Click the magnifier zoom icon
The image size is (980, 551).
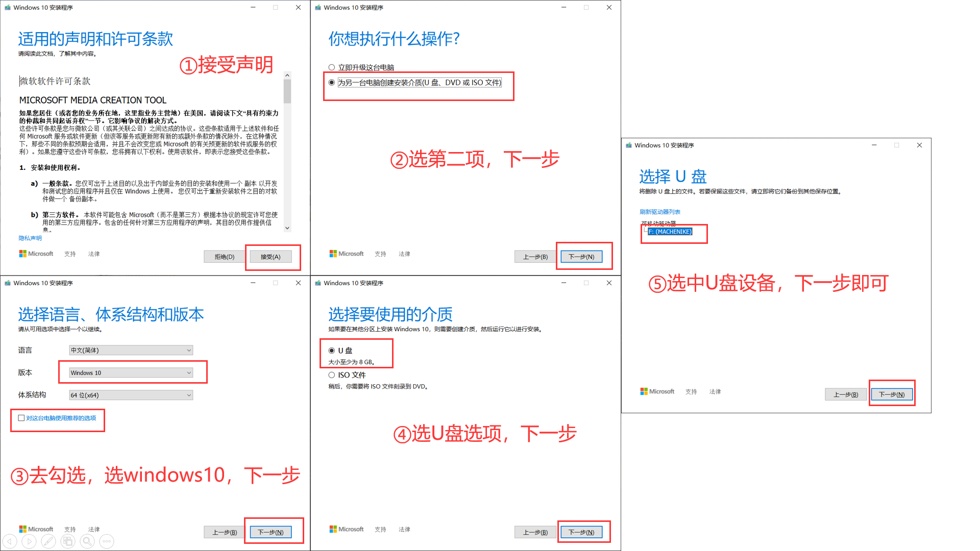coord(87,541)
